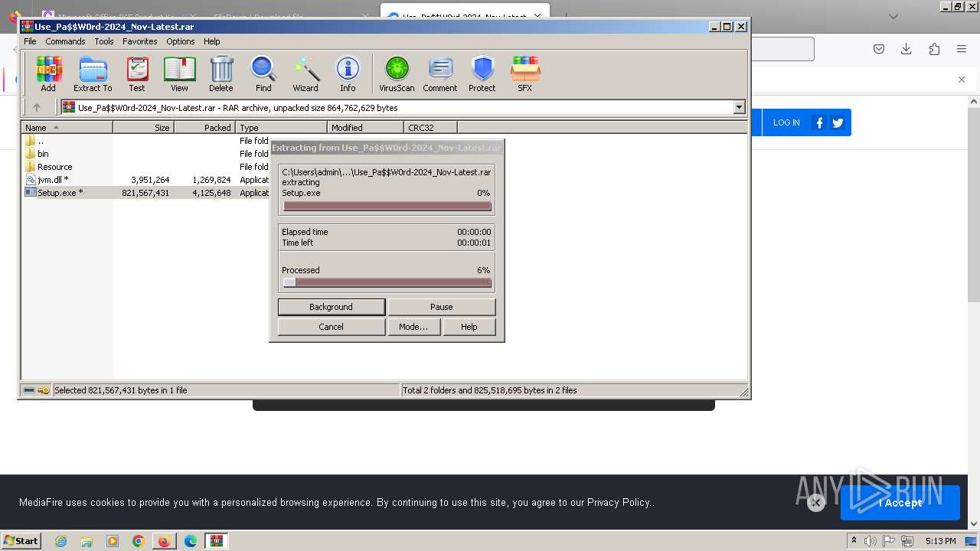The width and height of the screenshot is (980, 551).
Task: Sort by CRC32 column header
Action: point(430,128)
